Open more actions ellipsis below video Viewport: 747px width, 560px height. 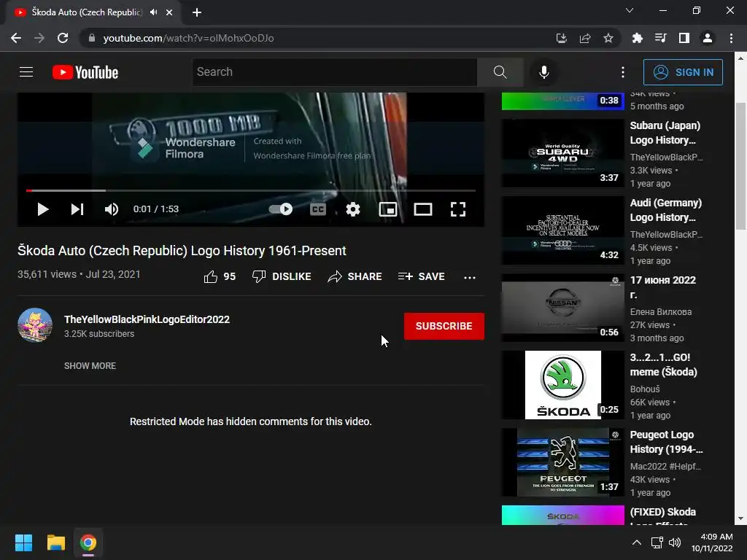point(470,277)
